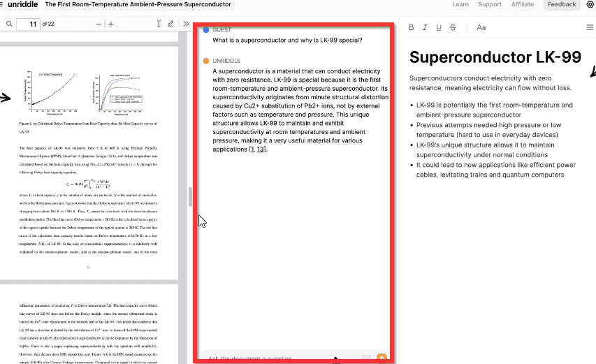Select the highlighter pen tool
Image resolution: width=596 pixels, height=364 pixels.
coord(170,24)
